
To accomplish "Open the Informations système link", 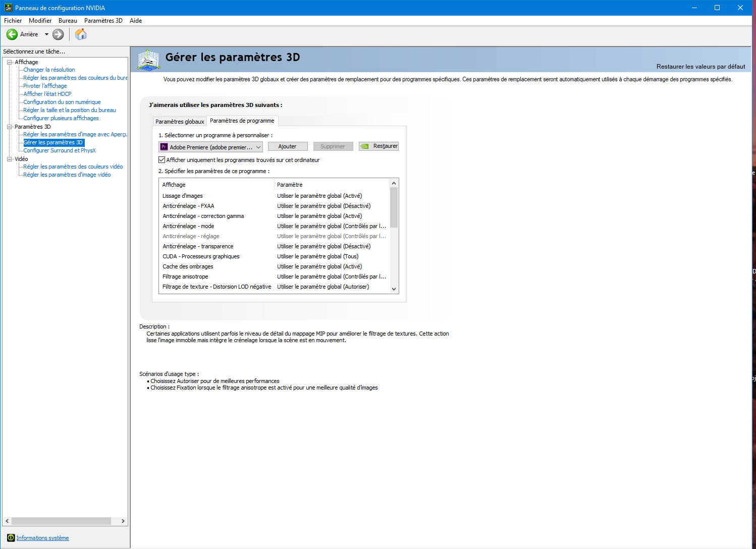I will click(42, 538).
